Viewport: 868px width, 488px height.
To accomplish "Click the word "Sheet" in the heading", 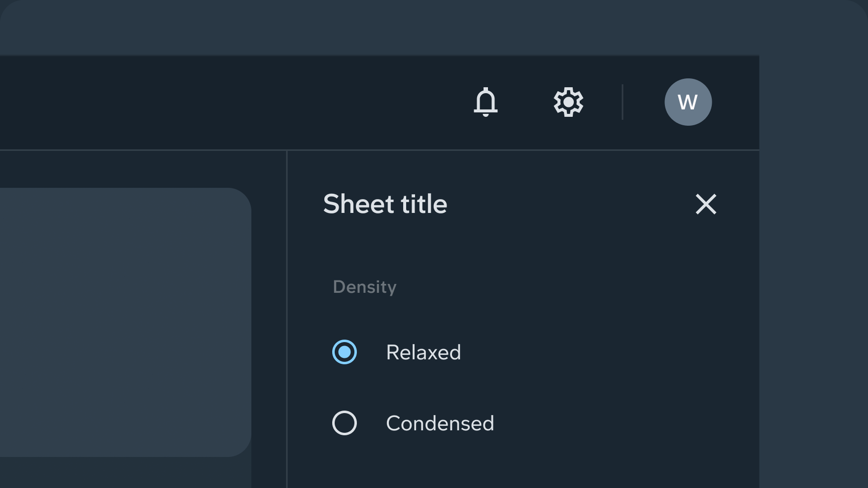I will pos(359,204).
